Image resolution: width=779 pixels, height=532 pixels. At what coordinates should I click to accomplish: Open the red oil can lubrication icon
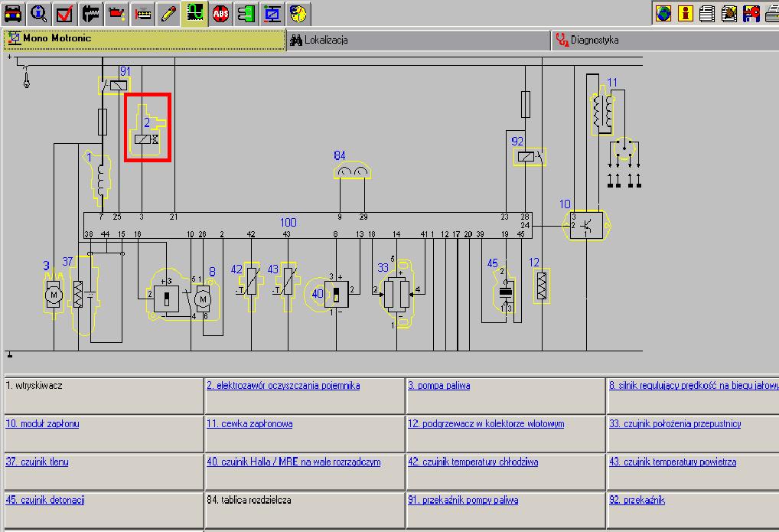(x=116, y=14)
